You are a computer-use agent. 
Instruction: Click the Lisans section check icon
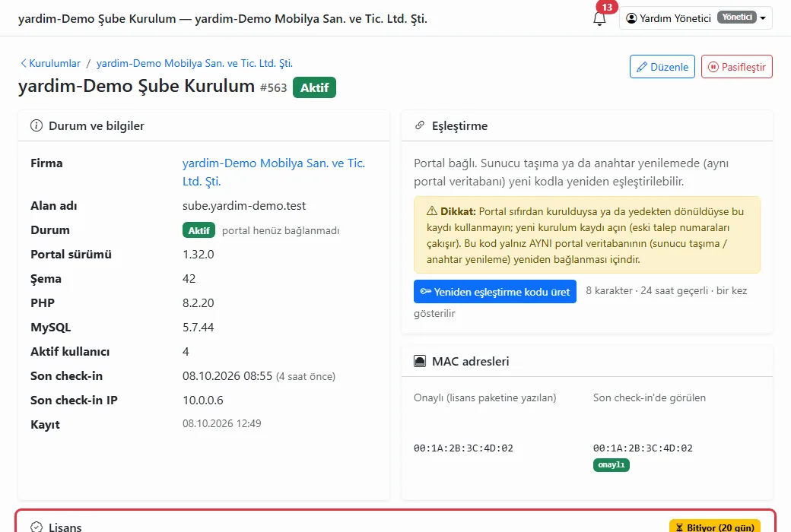(x=37, y=527)
